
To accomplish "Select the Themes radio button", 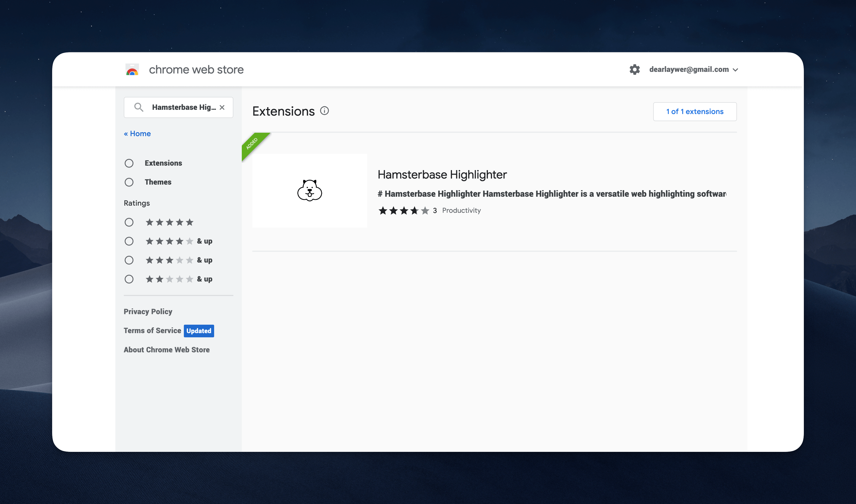I will pos(129,182).
